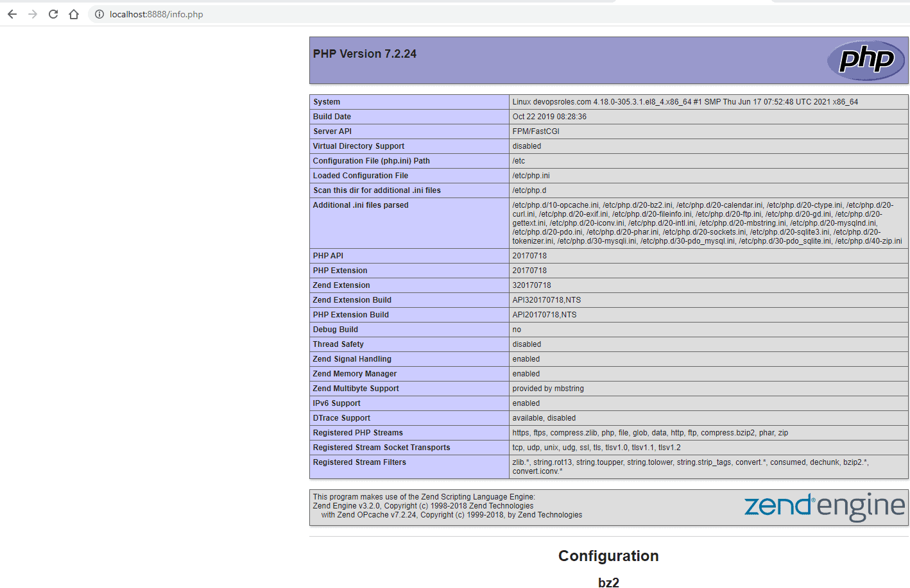Open the home page via the home icon
The height and width of the screenshot is (588, 910).
[x=73, y=13]
